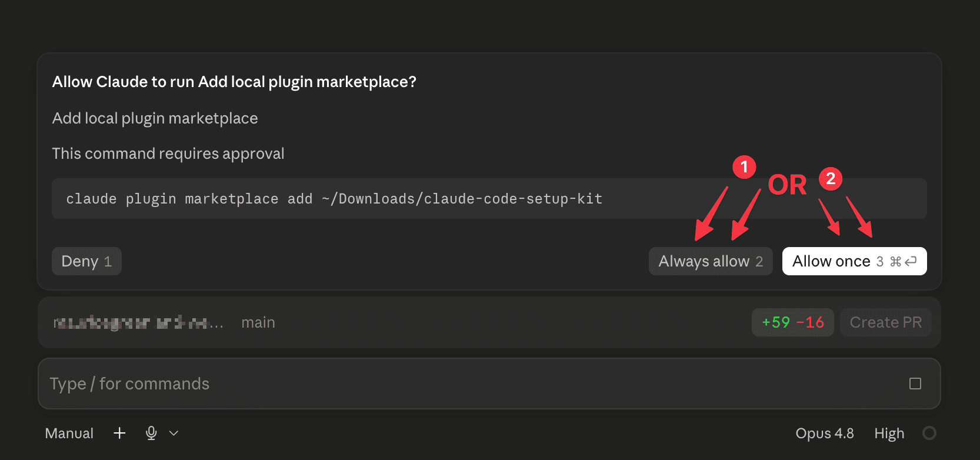Change the Opus 4.8 model selector
This screenshot has height=460, width=980.
[x=825, y=434]
